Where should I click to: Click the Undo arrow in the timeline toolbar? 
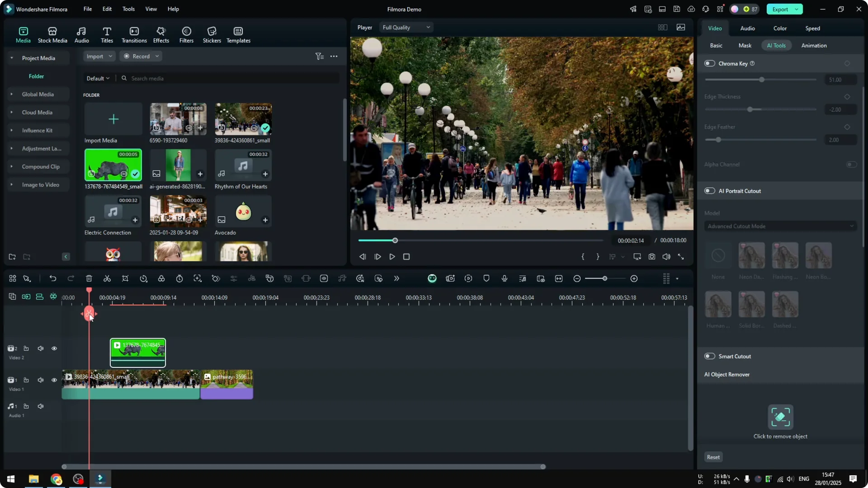[53, 278]
